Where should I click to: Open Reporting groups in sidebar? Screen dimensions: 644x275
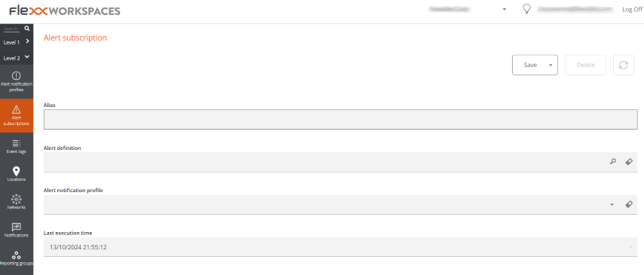tap(17, 258)
